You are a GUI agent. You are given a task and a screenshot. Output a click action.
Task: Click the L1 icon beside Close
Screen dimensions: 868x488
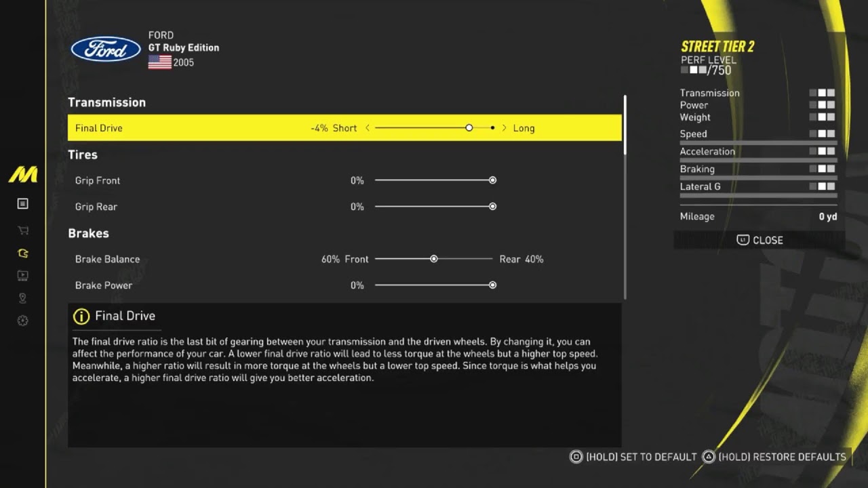tap(743, 240)
